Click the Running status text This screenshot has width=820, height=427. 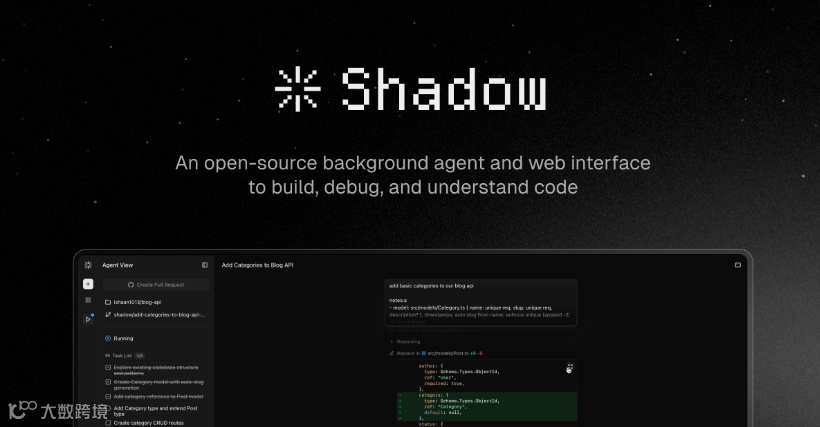coord(123,339)
